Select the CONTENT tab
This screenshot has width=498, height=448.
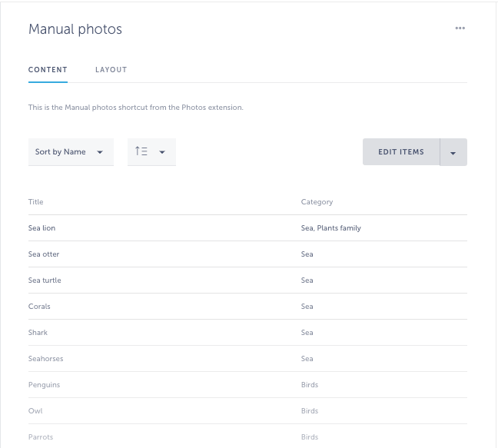(x=48, y=70)
